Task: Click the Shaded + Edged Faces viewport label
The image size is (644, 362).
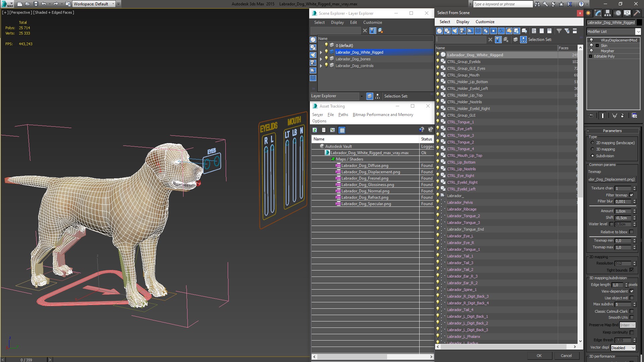Action: (x=54, y=12)
